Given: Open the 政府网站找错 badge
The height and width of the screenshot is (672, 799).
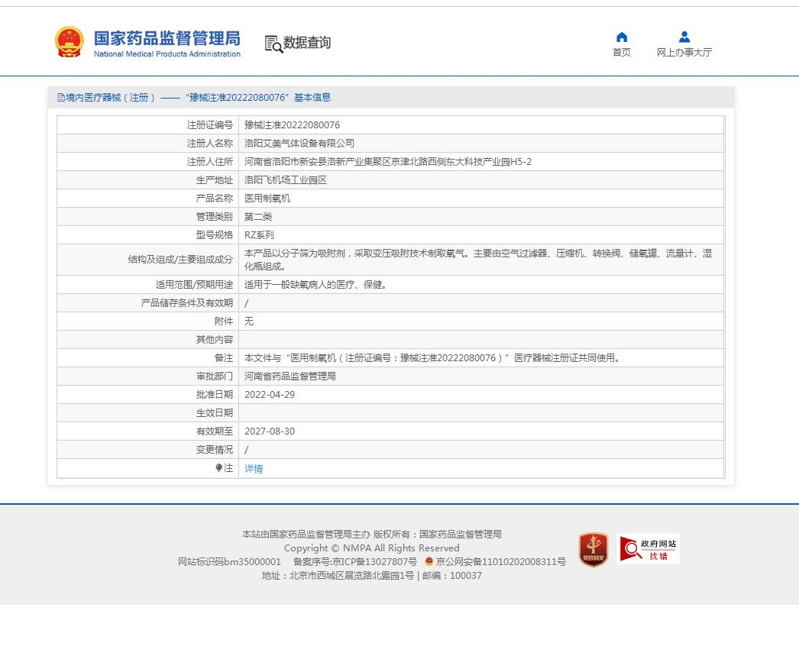Looking at the screenshot, I should point(648,549).
